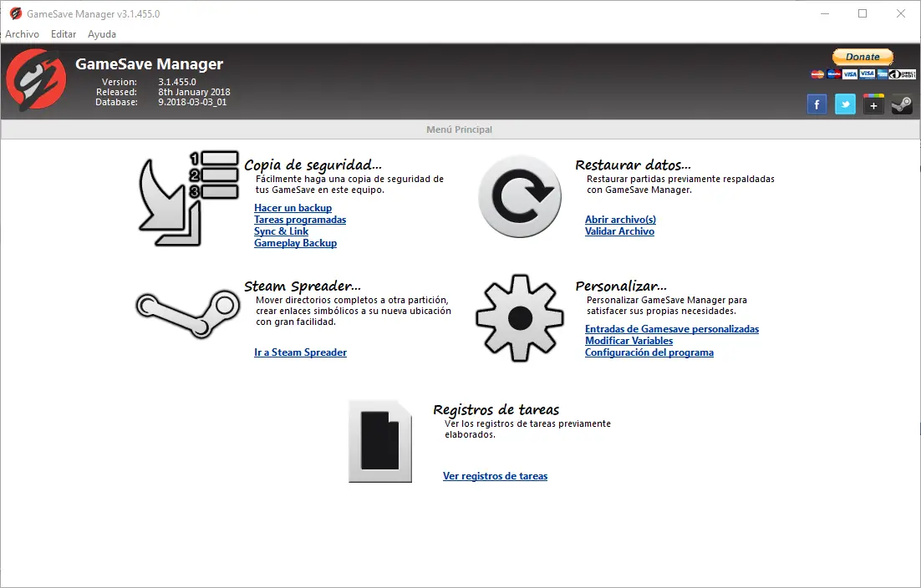Click Modificar Variables link
The width and height of the screenshot is (921, 588).
point(628,341)
